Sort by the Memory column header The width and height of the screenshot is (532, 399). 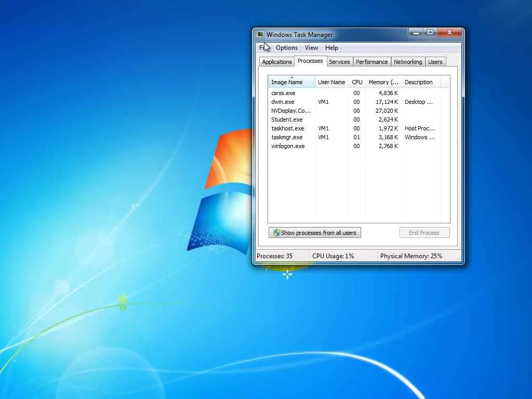[383, 82]
